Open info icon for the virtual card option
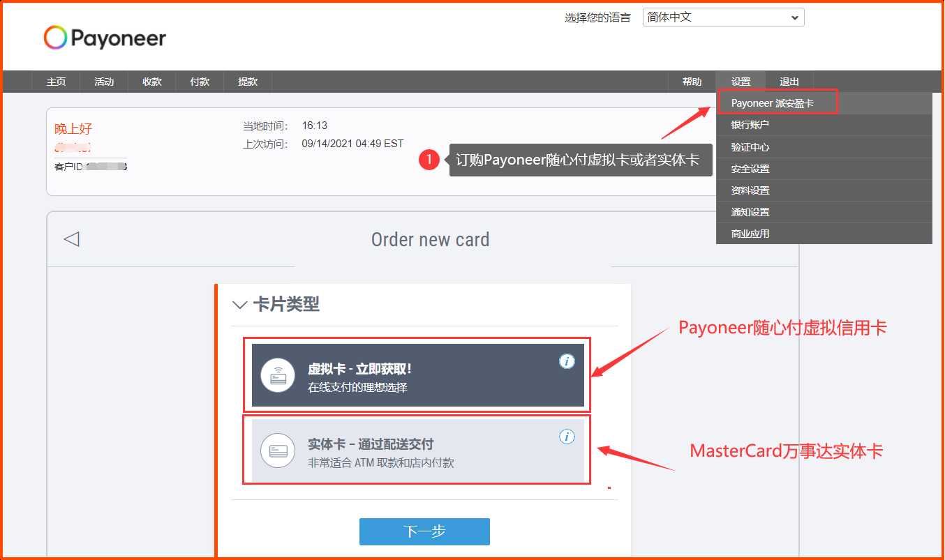Viewport: 945px width, 560px height. pyautogui.click(x=567, y=361)
